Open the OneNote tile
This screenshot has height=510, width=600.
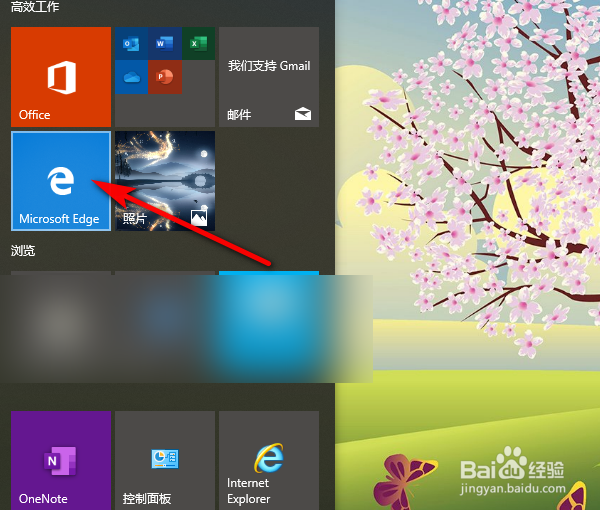pyautogui.click(x=61, y=461)
